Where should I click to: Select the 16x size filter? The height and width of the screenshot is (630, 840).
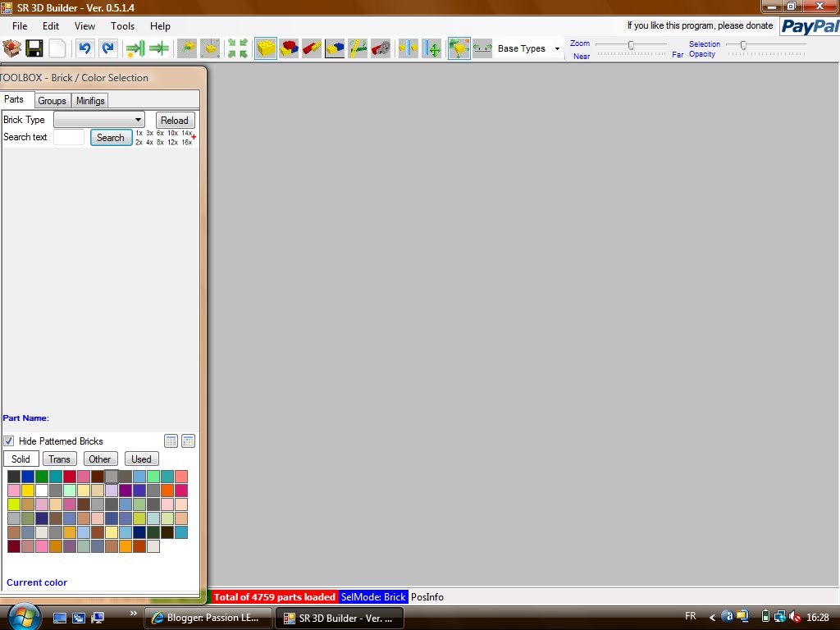pyautogui.click(x=186, y=143)
